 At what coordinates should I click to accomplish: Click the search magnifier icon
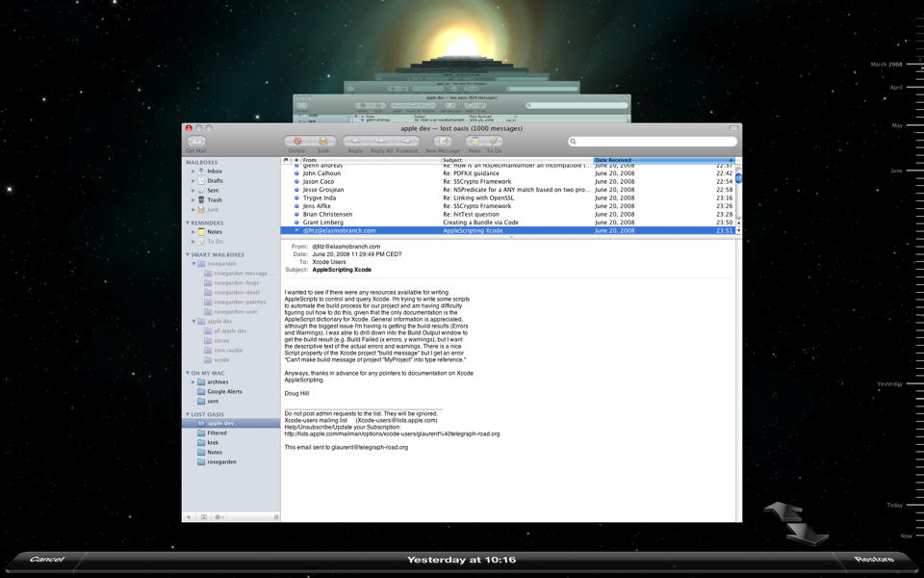(x=573, y=142)
